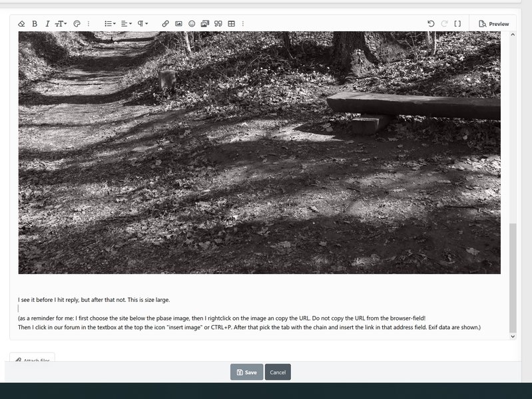This screenshot has height=399, width=532.
Task: Open the font size dropdown
Action: coord(61,24)
